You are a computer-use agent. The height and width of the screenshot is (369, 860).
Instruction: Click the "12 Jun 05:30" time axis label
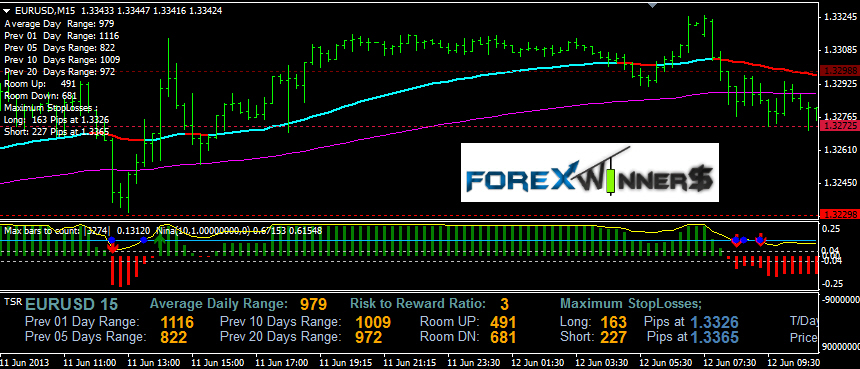coord(666,363)
